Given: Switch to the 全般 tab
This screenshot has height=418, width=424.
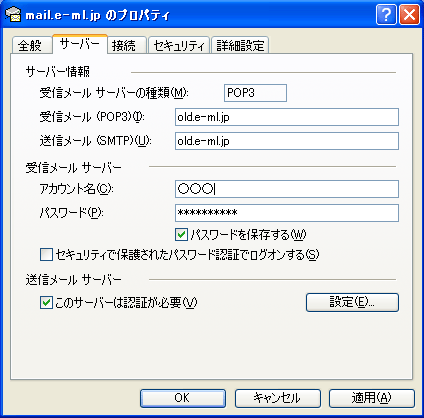Looking at the screenshot, I should 31,45.
